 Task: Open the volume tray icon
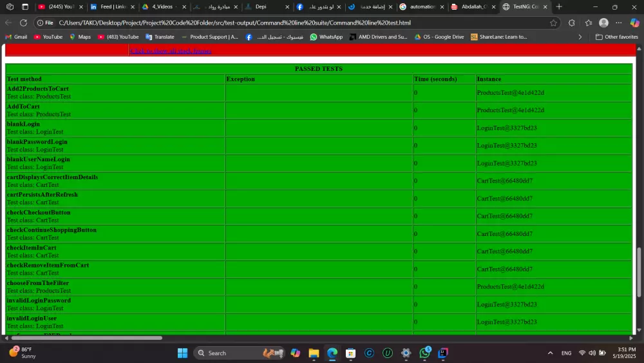(592, 353)
